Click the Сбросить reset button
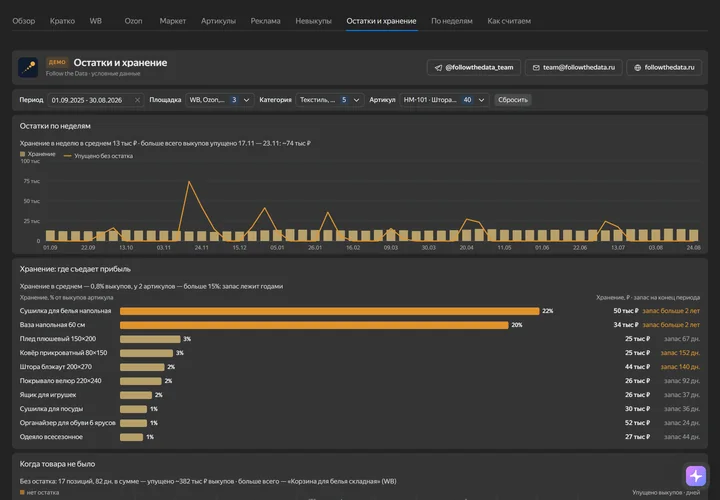Viewport: 720px width, 500px height. 513,100
